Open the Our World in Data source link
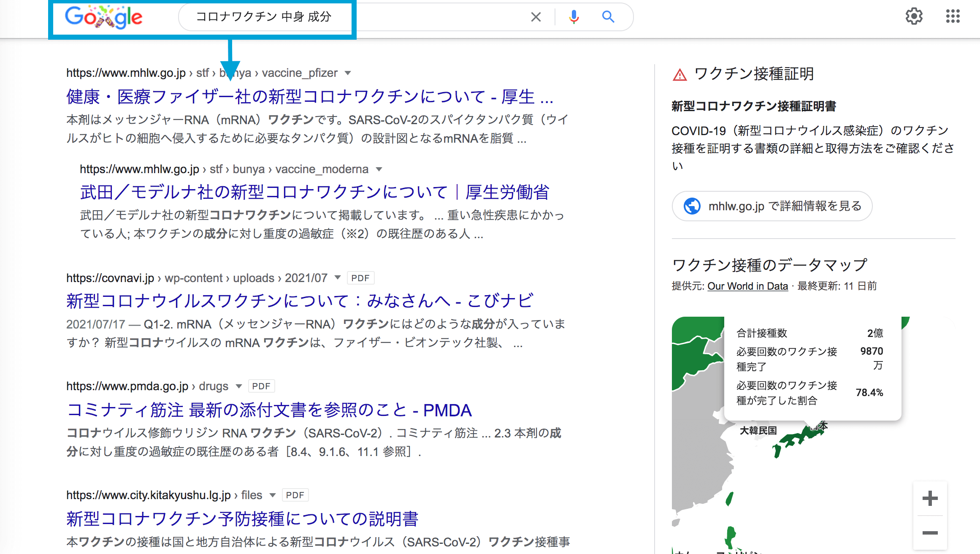Screen dimensions: 980x554 747,286
